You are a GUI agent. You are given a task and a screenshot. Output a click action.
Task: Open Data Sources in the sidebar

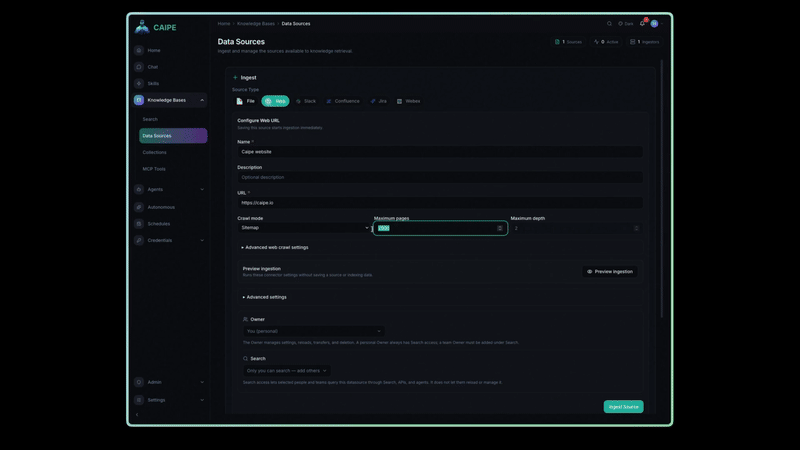pyautogui.click(x=173, y=136)
